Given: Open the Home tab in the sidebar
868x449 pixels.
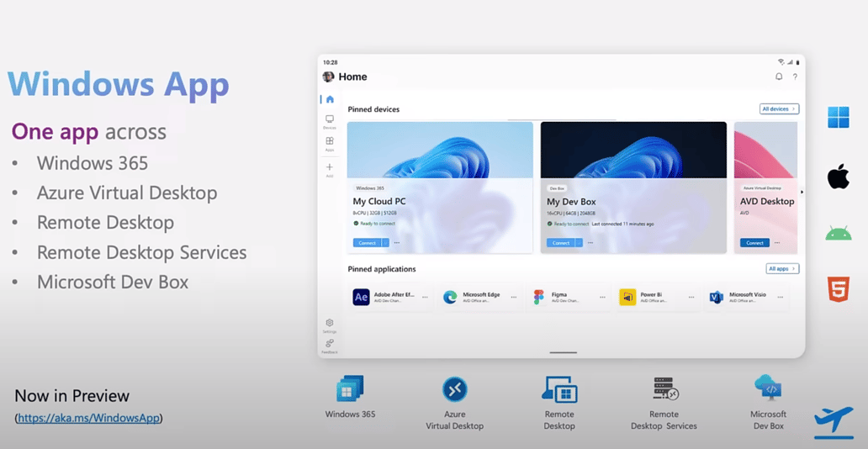Looking at the screenshot, I should pos(330,100).
